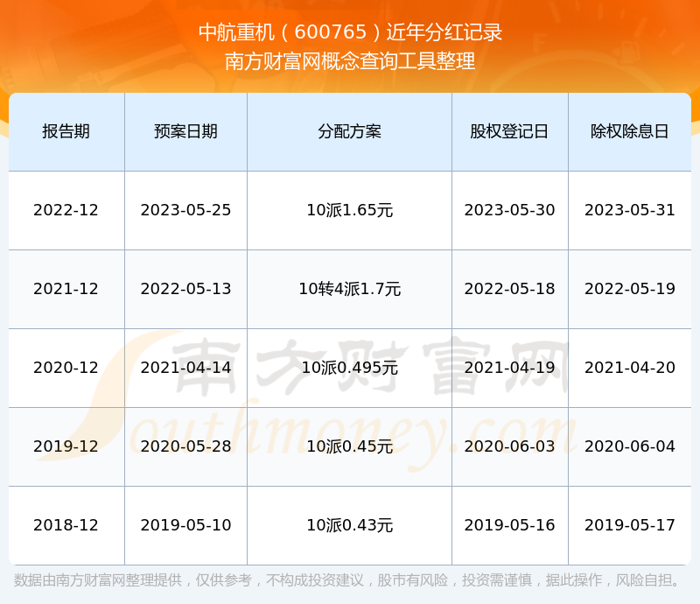
Task: Click ex-dividend date 2023-05-31
Action: pos(629,210)
